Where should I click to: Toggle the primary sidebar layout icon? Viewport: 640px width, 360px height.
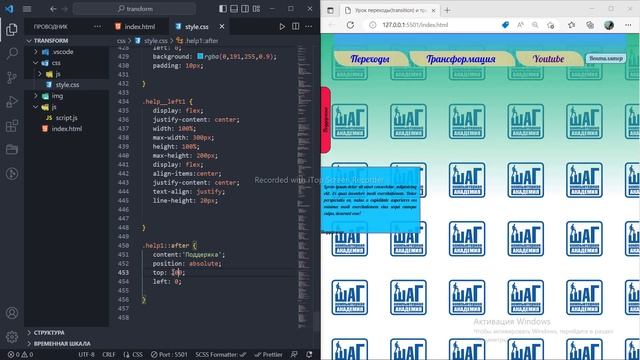tap(222, 9)
